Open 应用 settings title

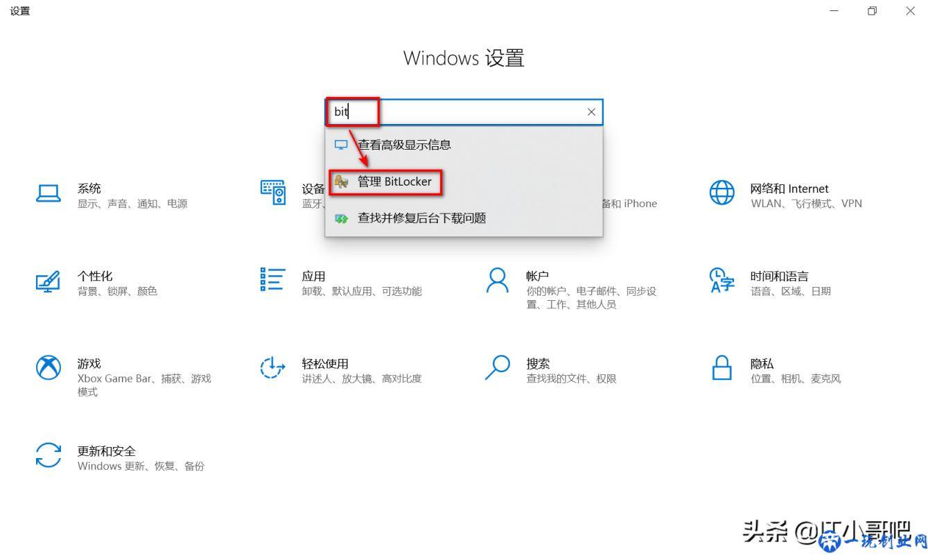click(313, 276)
